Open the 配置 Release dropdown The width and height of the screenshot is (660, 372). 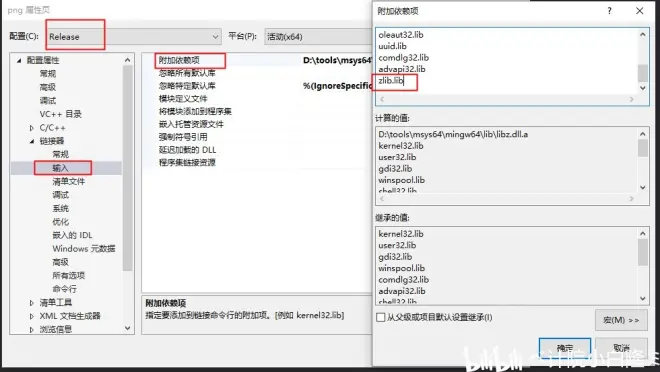pyautogui.click(x=134, y=37)
